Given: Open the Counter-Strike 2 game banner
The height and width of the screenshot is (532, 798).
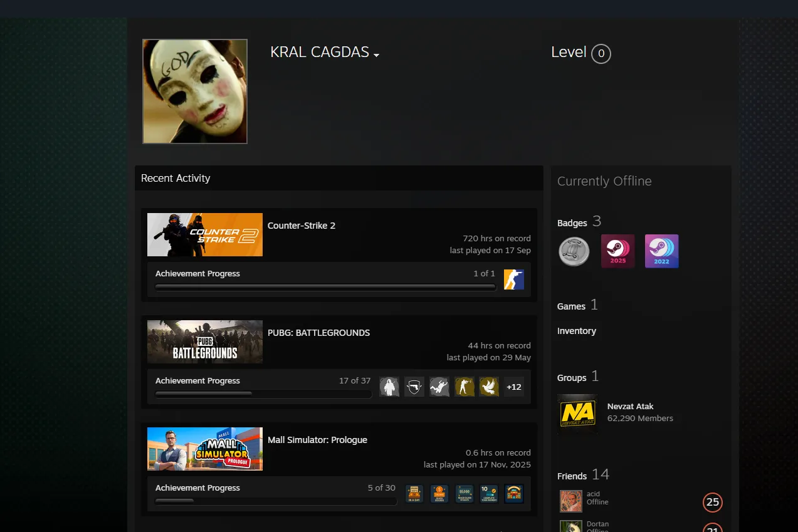Looking at the screenshot, I should [x=205, y=234].
